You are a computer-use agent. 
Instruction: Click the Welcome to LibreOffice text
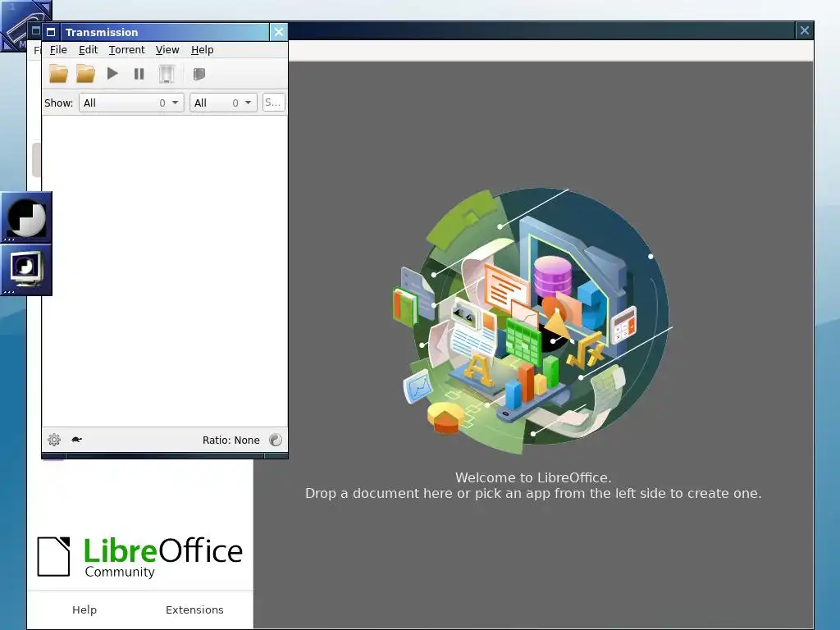(533, 477)
